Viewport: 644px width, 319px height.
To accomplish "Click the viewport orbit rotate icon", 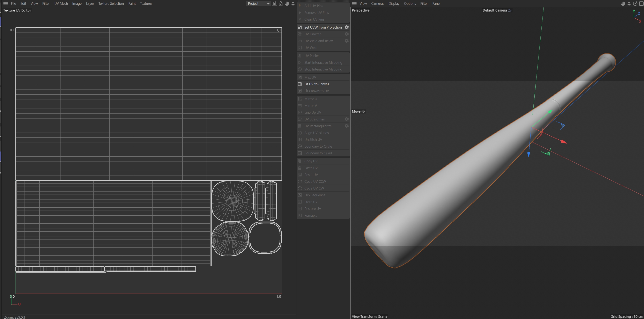I will (635, 3).
